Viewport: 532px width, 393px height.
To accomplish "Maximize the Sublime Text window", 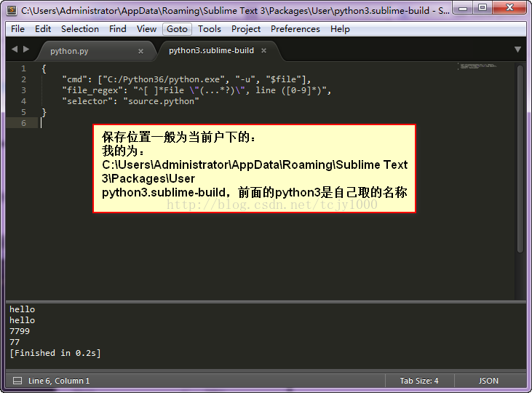I will click(x=482, y=8).
